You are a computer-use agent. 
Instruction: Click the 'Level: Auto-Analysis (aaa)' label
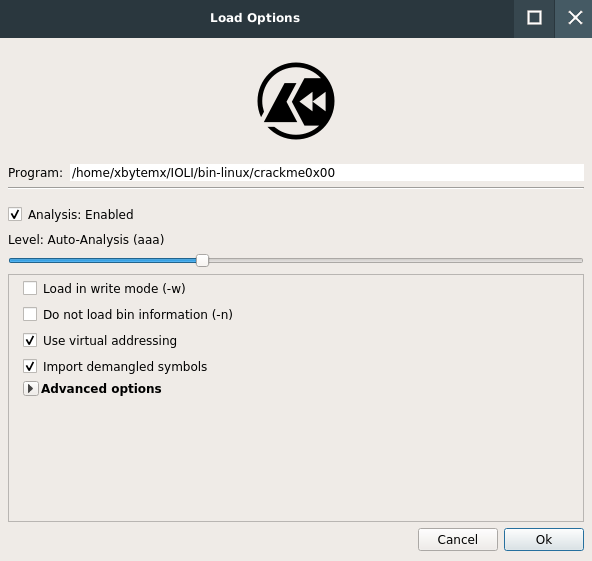(86, 240)
